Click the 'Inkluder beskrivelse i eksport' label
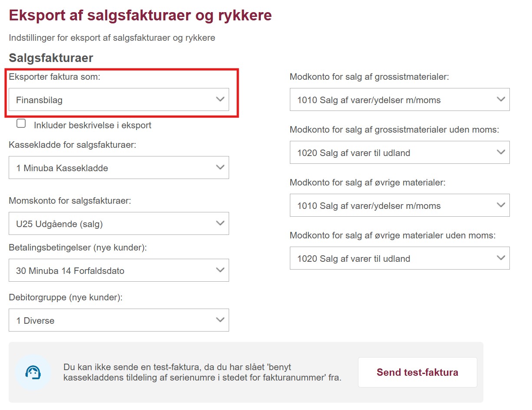 click(92, 125)
